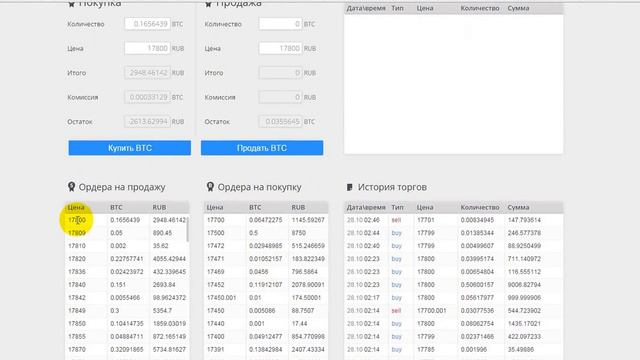The height and width of the screenshot is (360, 640).
Task: Select sell order row priced 17855
Action: coord(127,337)
